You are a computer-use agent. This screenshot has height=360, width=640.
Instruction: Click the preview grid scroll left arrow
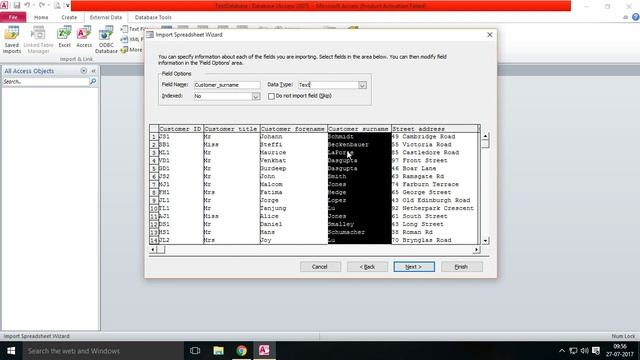(153, 249)
